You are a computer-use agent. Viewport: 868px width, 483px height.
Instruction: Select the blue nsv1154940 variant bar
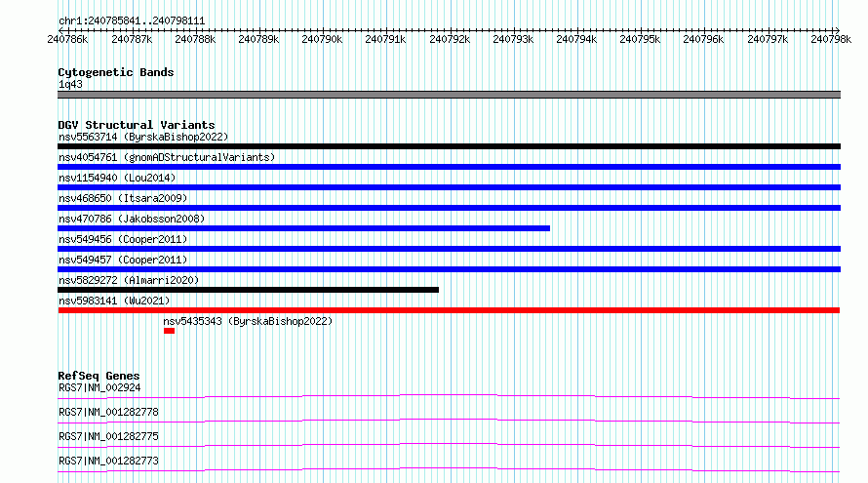449,187
